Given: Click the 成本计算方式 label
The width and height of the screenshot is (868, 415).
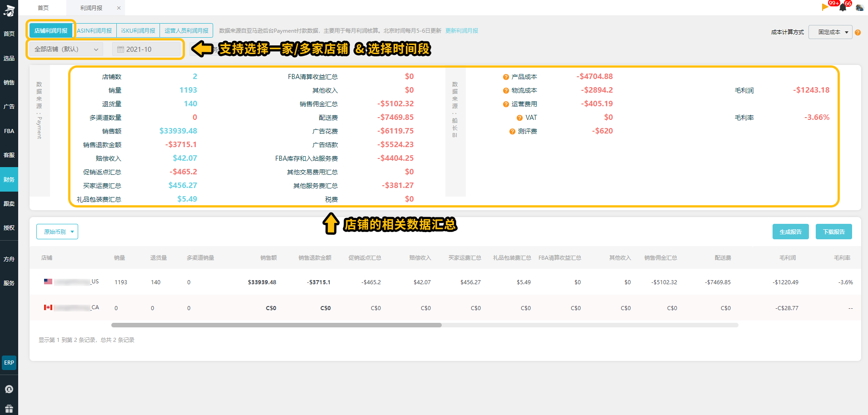Looking at the screenshot, I should (788, 32).
